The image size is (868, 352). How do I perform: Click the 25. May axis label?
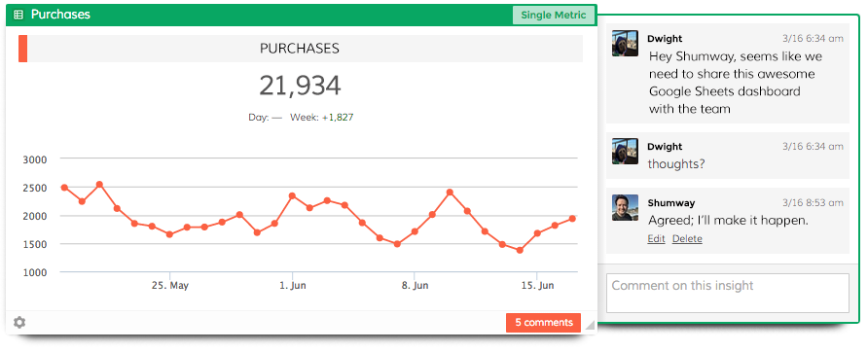click(170, 286)
